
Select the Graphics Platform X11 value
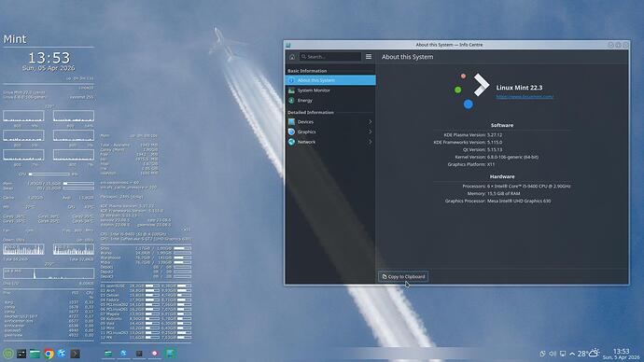[x=491, y=164]
